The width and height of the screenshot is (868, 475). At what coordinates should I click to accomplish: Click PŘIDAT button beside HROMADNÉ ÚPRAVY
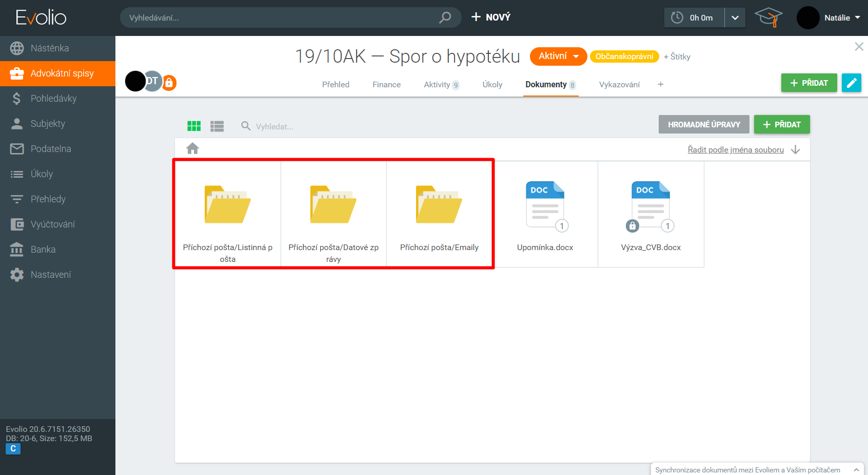pyautogui.click(x=782, y=124)
